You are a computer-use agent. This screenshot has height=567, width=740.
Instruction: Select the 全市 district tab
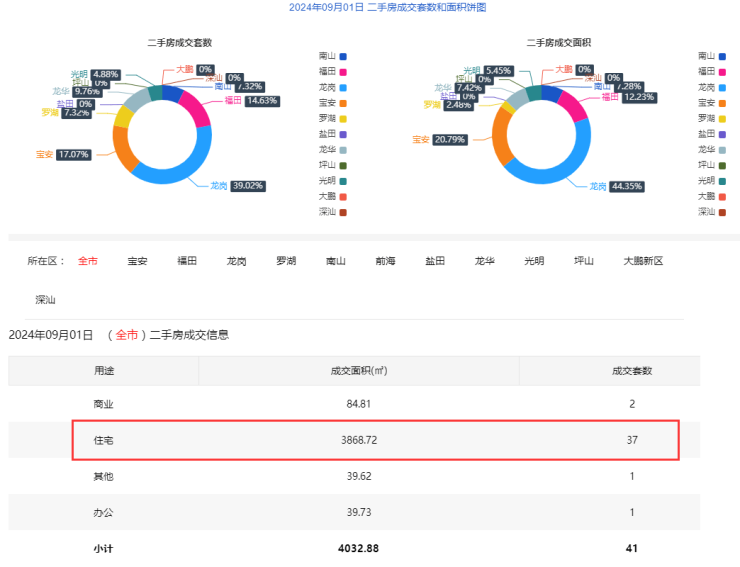[88, 261]
